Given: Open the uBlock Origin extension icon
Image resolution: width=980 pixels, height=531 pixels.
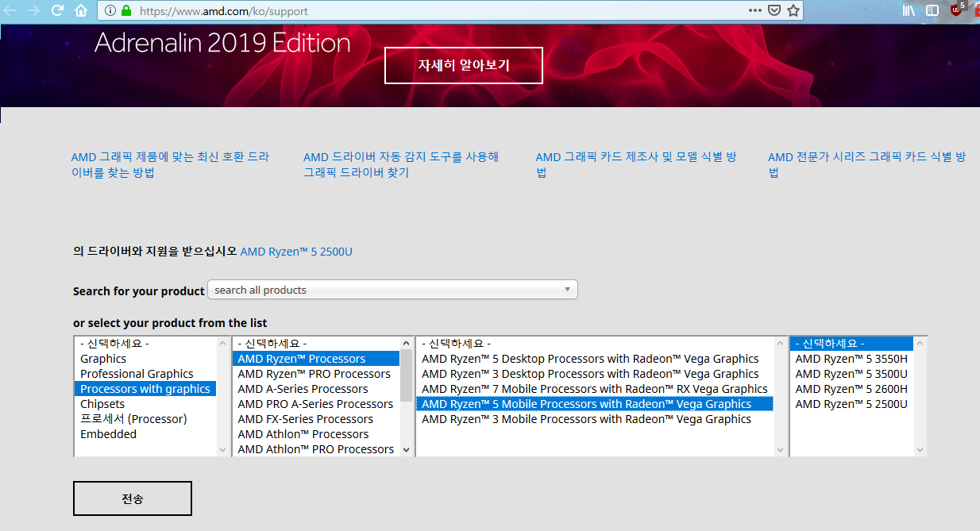Looking at the screenshot, I should click(x=957, y=10).
